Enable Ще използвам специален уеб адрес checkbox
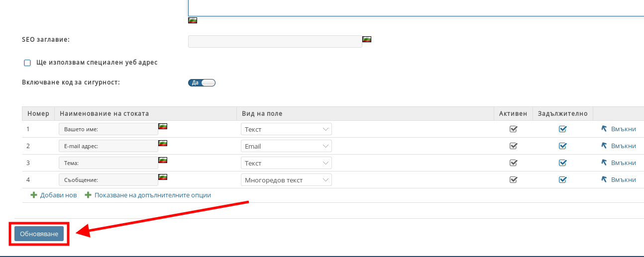 [x=27, y=63]
